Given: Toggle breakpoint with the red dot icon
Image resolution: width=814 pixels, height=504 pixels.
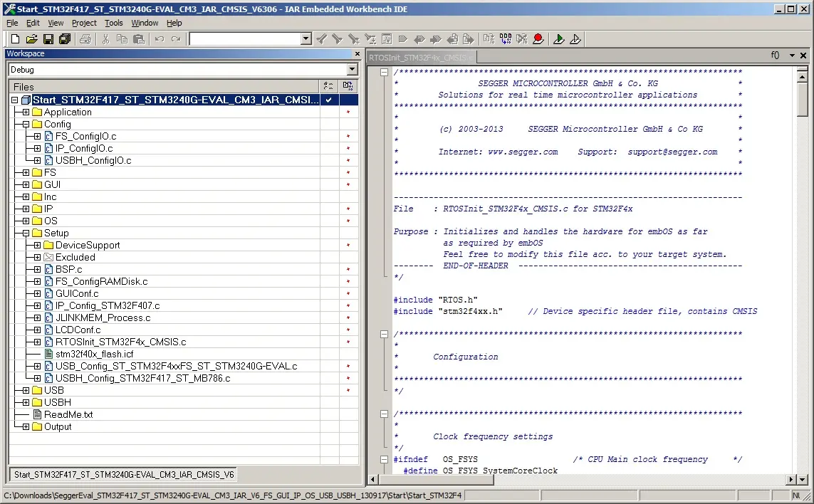Looking at the screenshot, I should coord(538,39).
